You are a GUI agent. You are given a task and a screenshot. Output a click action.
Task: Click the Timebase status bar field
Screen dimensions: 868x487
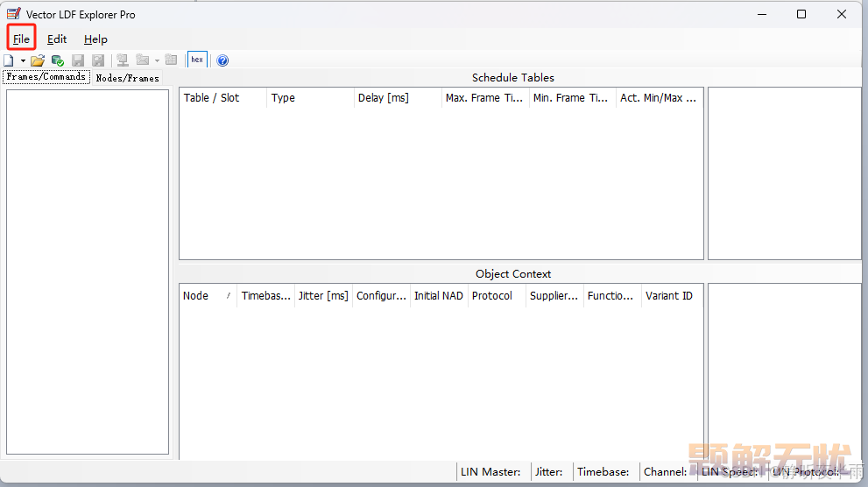click(x=605, y=472)
